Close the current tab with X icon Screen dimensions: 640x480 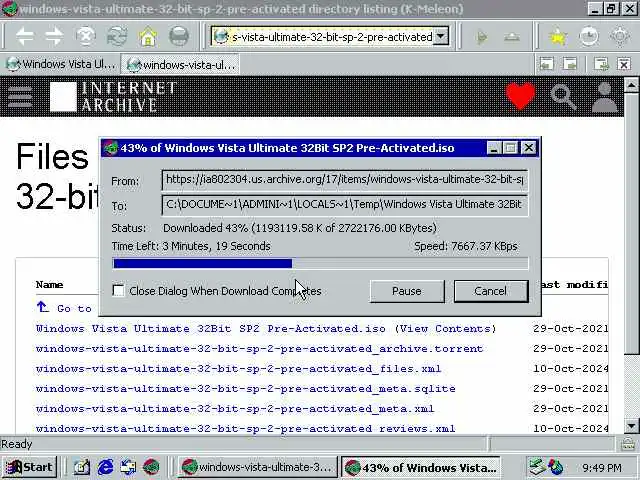coord(624,64)
